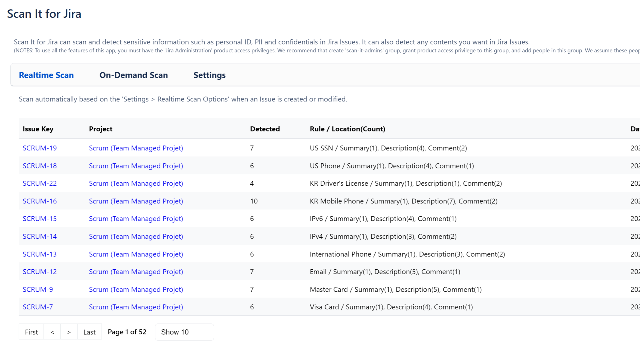Sort by the Detected column header

(265, 129)
